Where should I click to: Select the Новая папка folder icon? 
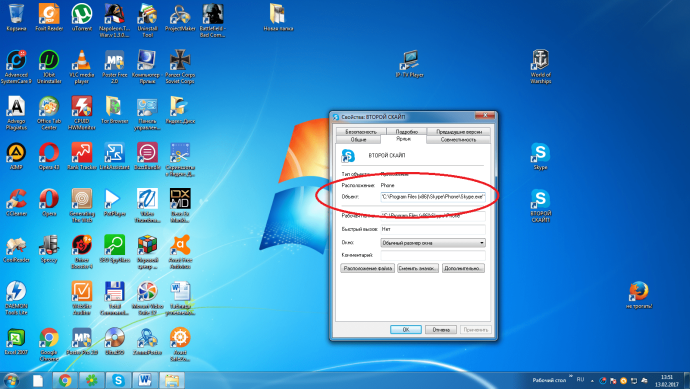coord(278,18)
